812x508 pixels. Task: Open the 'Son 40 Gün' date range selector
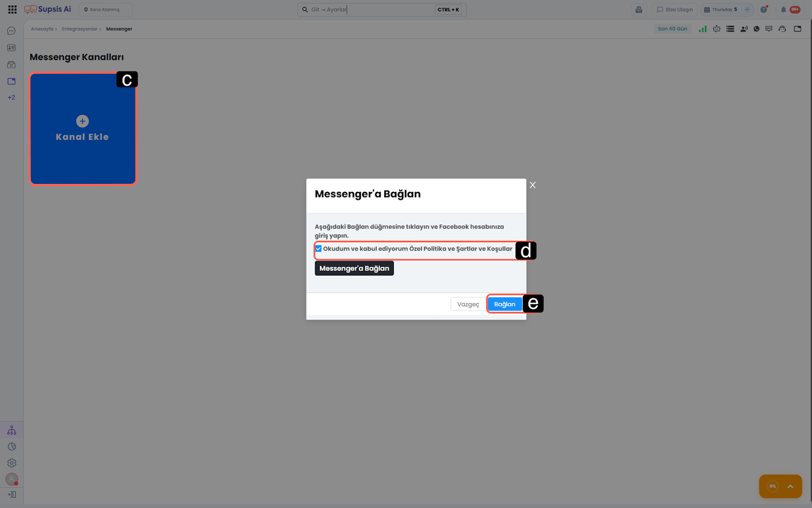pos(672,29)
